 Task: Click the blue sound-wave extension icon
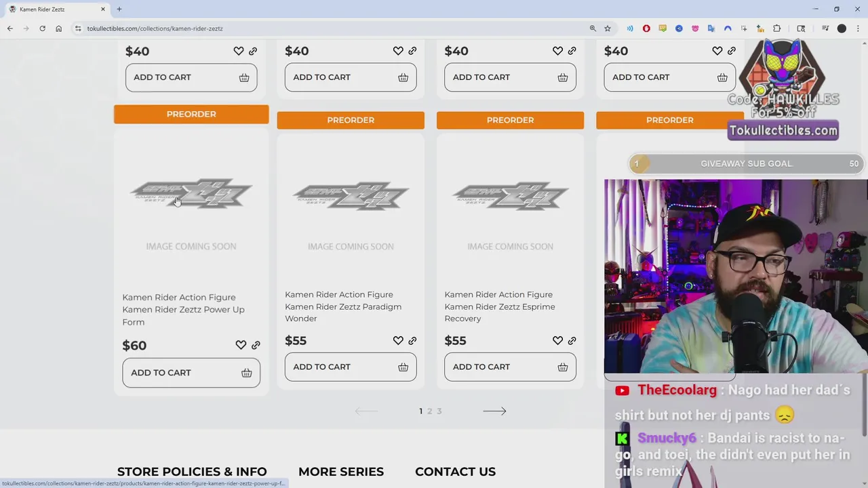tap(630, 28)
